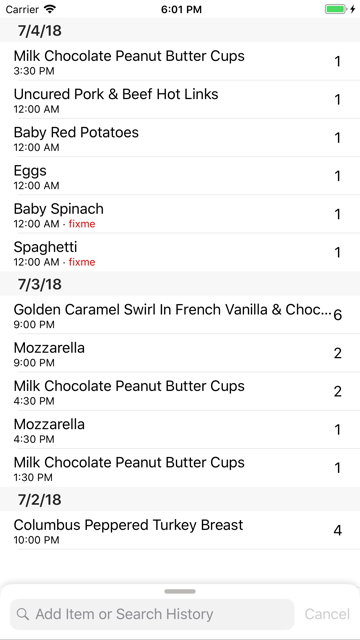This screenshot has width=360, height=640.
Task: Tap the 7/4/18 section header
Action: pos(180,30)
